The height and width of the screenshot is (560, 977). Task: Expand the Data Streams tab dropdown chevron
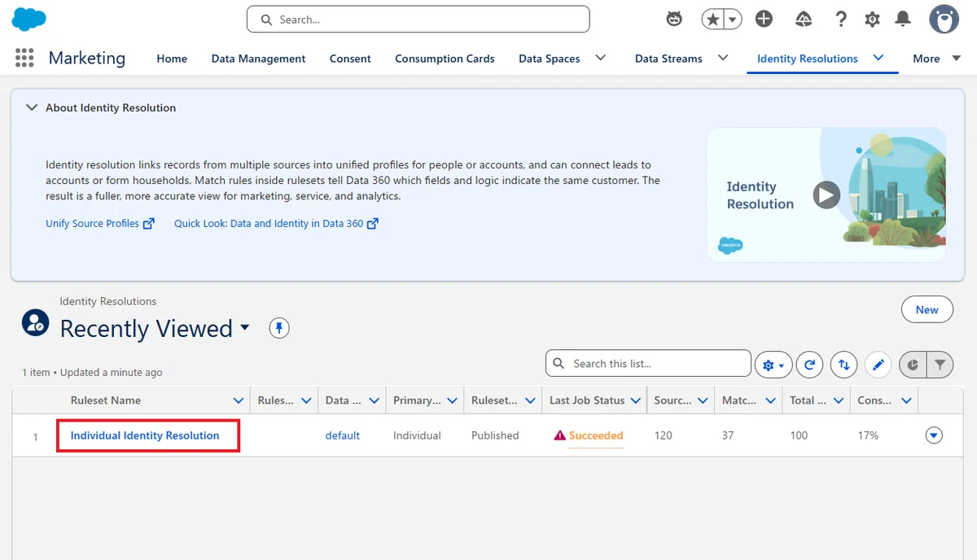(x=722, y=58)
